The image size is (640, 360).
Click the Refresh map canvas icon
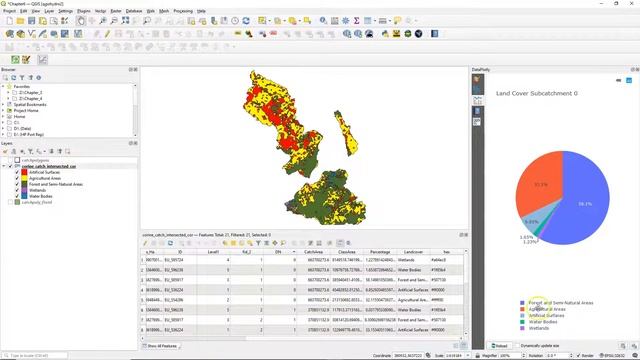point(246,20)
